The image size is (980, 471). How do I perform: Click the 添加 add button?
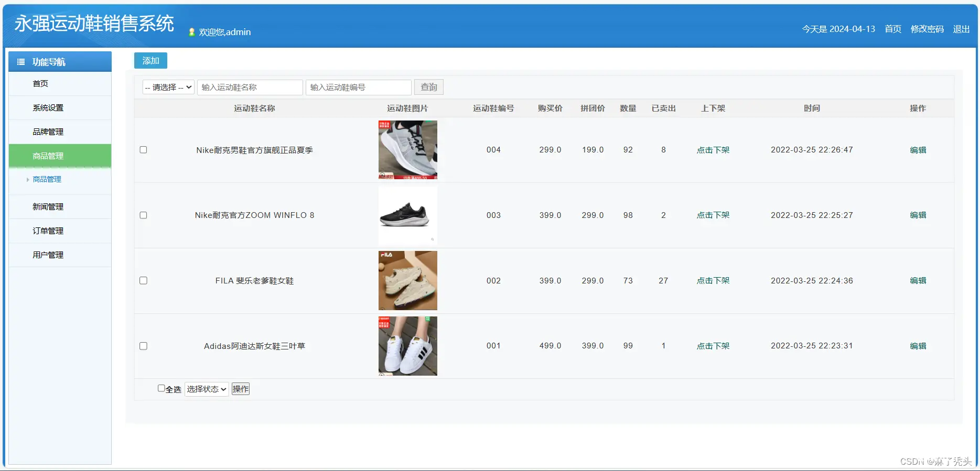150,61
